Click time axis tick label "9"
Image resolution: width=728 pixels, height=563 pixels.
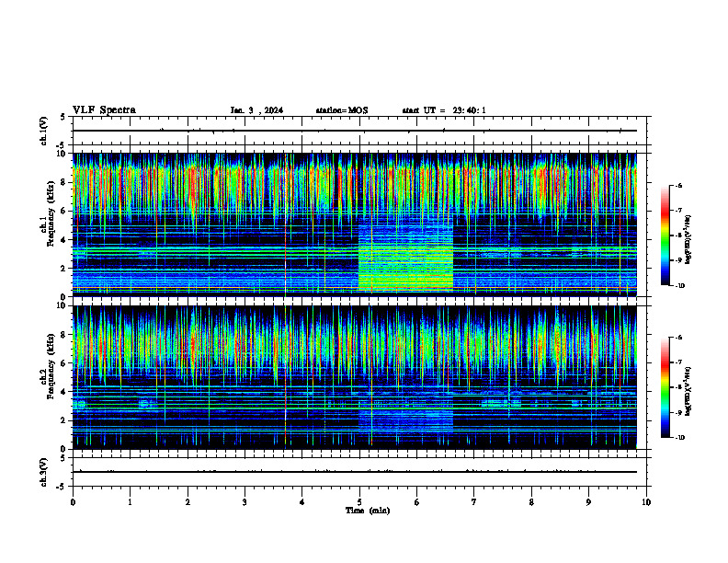pos(588,502)
